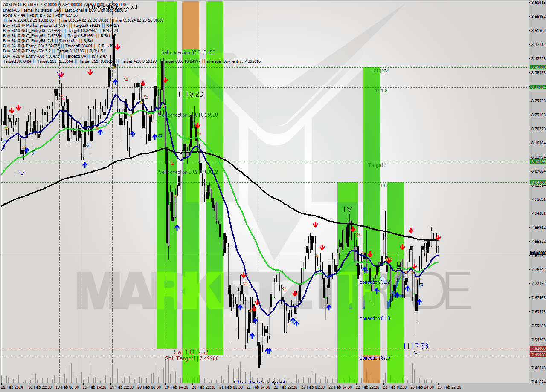Click the 8.60415 price axis label
The height and width of the screenshot is (392, 546).
click(538, 3)
